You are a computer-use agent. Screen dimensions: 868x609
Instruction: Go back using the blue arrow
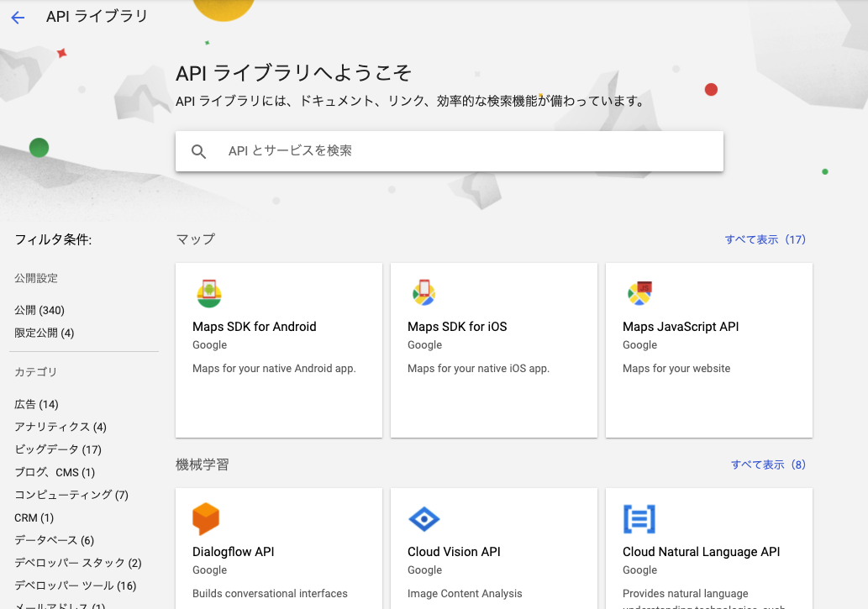18,17
